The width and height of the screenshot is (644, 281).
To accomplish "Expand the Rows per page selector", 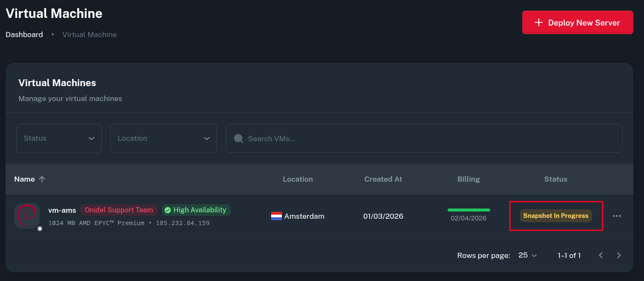I will coord(527,255).
